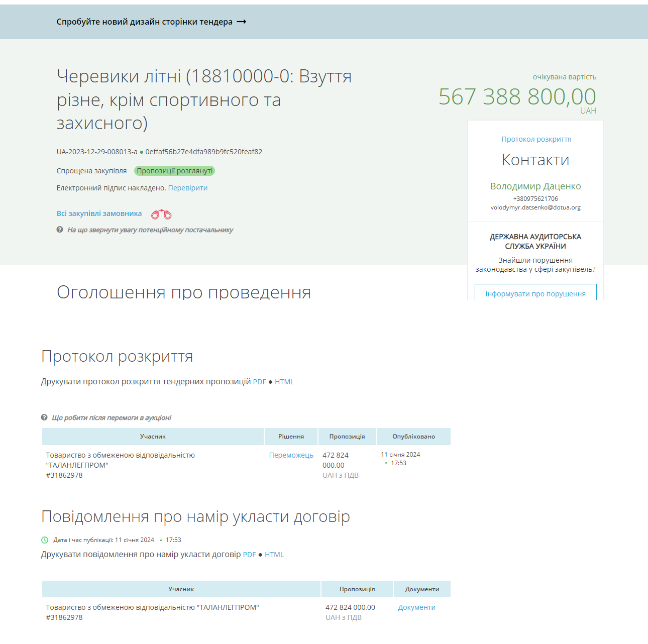Click the expected value 567 388 800,00
Screen dimensions: 648x644
[517, 96]
